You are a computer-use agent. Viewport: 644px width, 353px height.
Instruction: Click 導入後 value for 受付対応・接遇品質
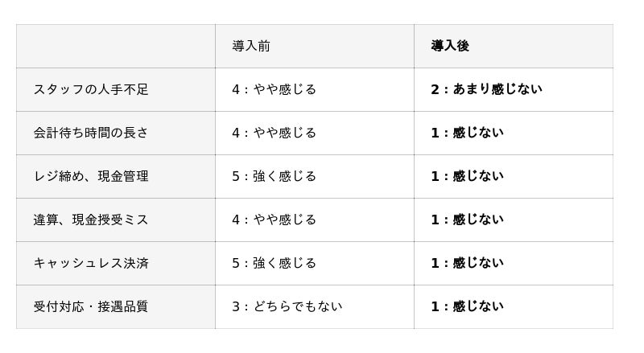(x=467, y=306)
